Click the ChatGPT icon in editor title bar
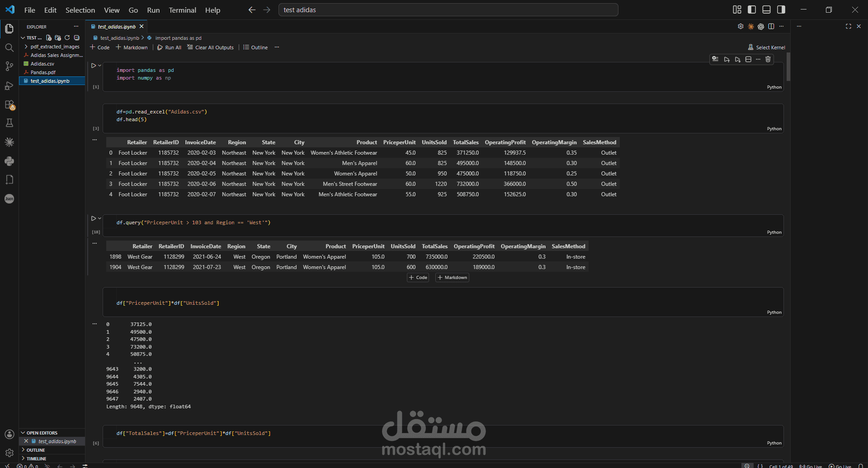This screenshot has height=468, width=868. click(761, 26)
